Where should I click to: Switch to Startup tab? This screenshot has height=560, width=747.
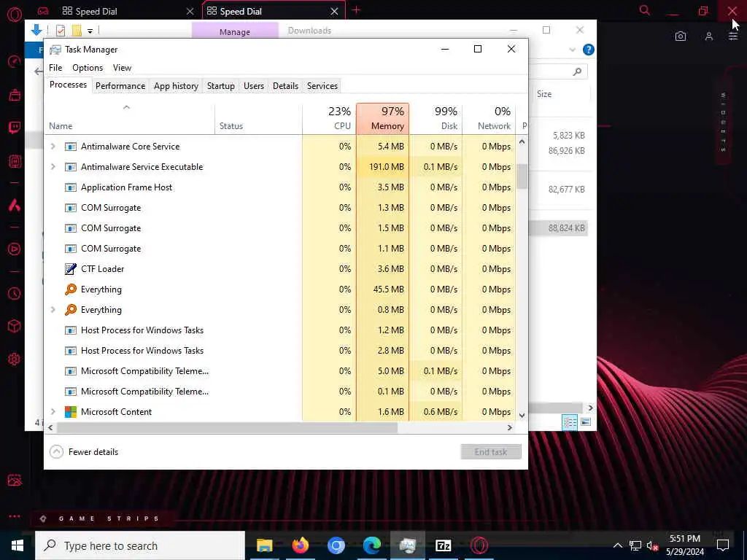[220, 86]
